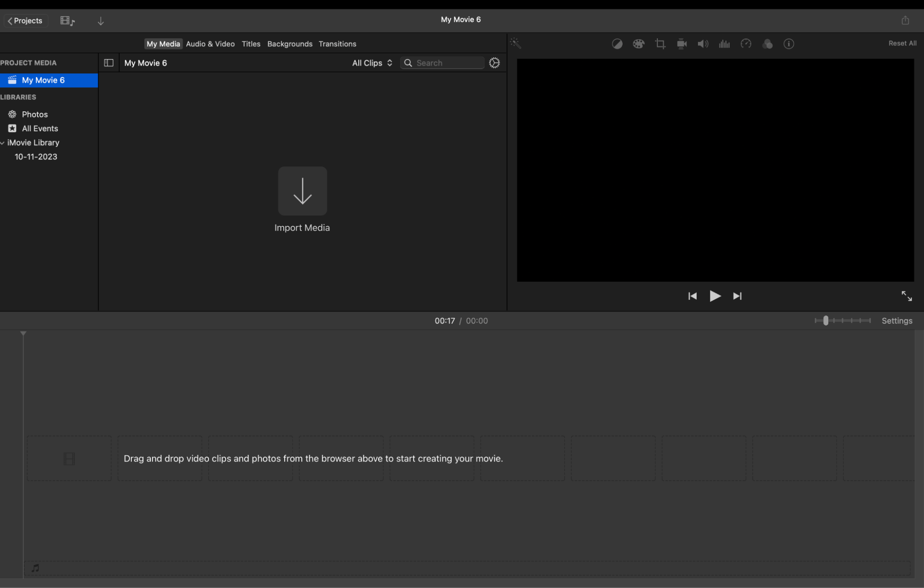
Task: Select the Color Balance tool
Action: point(617,43)
